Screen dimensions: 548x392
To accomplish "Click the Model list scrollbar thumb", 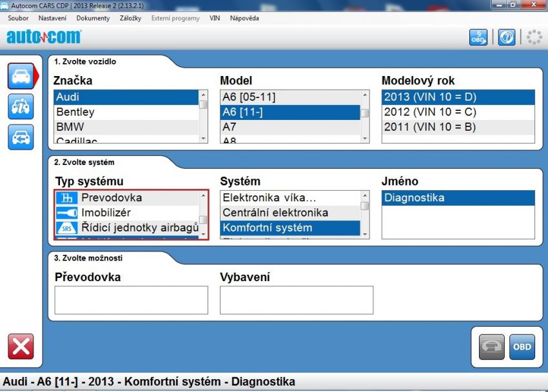I will [365, 113].
